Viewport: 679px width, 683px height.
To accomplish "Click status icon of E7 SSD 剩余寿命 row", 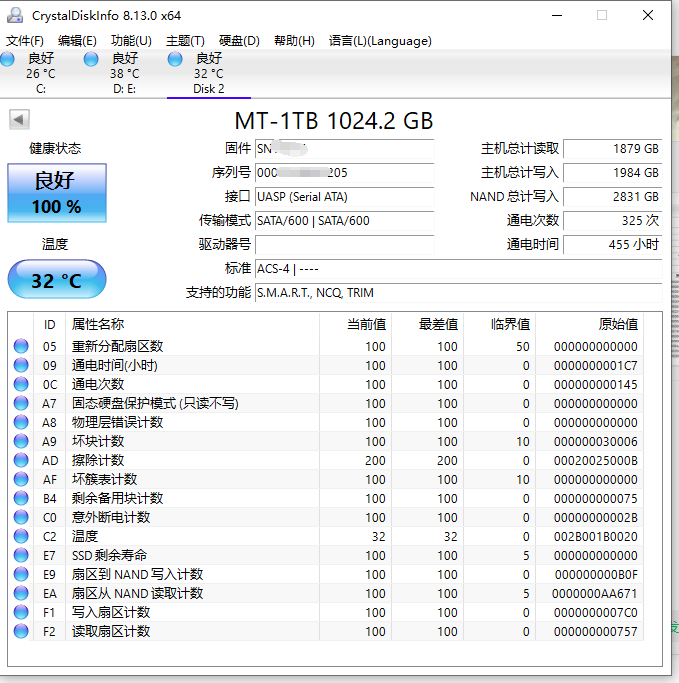I will pos(21,555).
